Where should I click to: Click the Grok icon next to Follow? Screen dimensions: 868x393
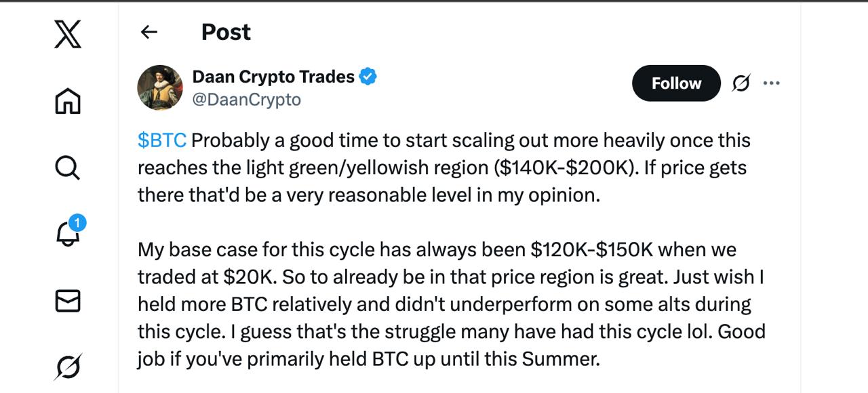pyautogui.click(x=741, y=83)
